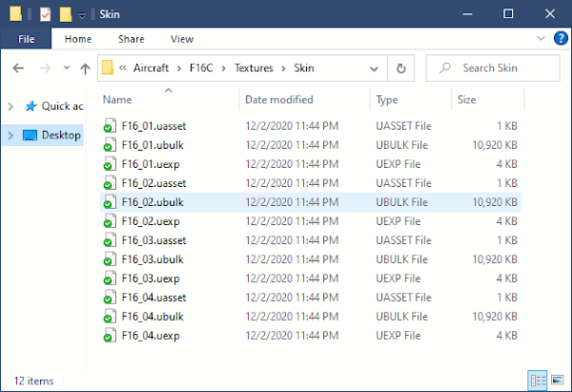Image resolution: width=572 pixels, height=392 pixels.
Task: Click UEXP File type of F16_03.uexp
Action: (398, 279)
